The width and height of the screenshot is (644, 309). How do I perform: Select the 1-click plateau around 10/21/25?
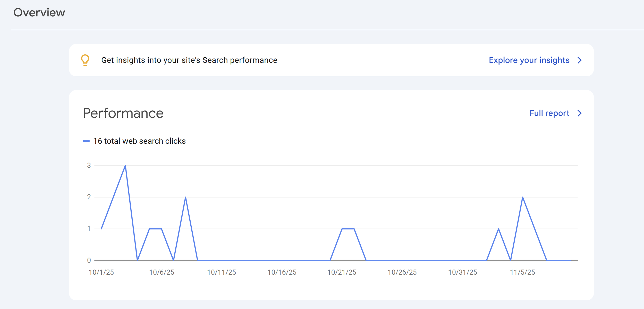(x=348, y=228)
